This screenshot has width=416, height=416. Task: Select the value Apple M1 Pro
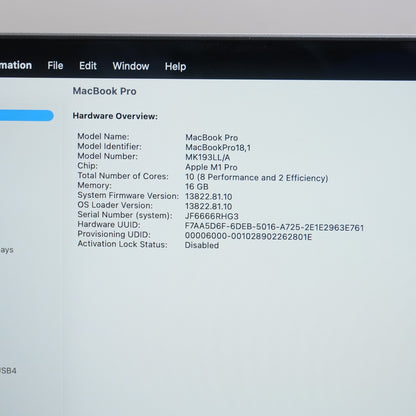211,167
